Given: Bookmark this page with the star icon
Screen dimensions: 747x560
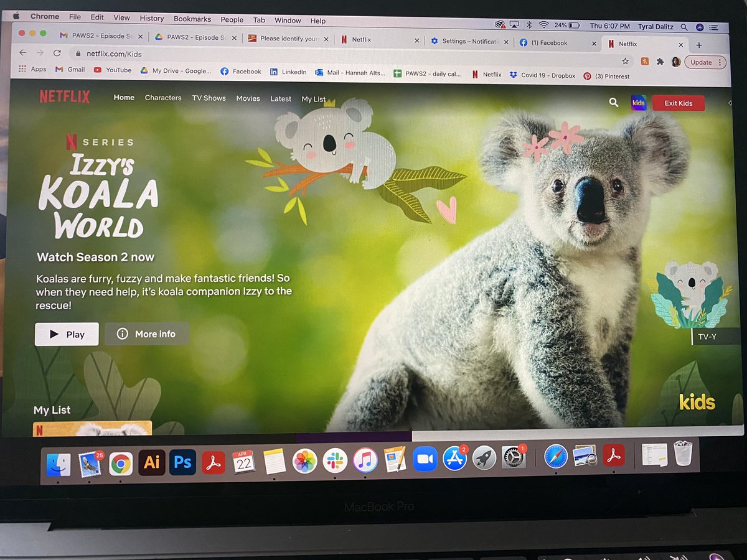Looking at the screenshot, I should click(625, 61).
